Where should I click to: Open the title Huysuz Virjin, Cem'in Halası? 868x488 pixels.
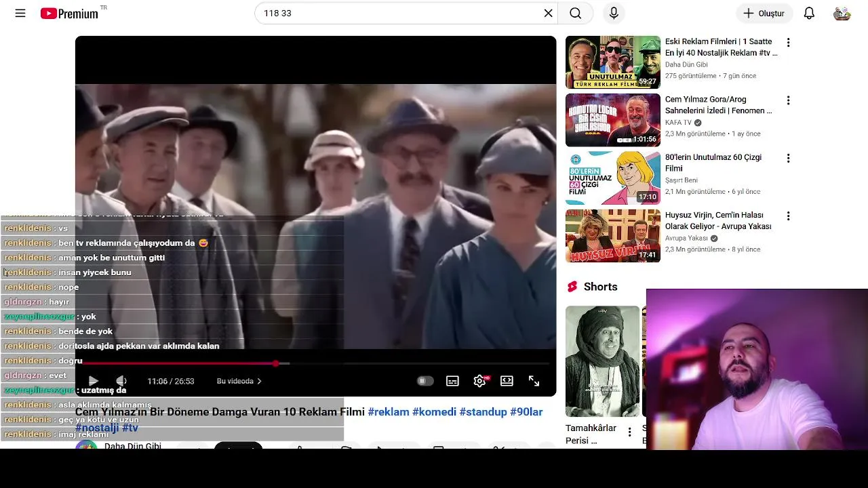coord(718,220)
